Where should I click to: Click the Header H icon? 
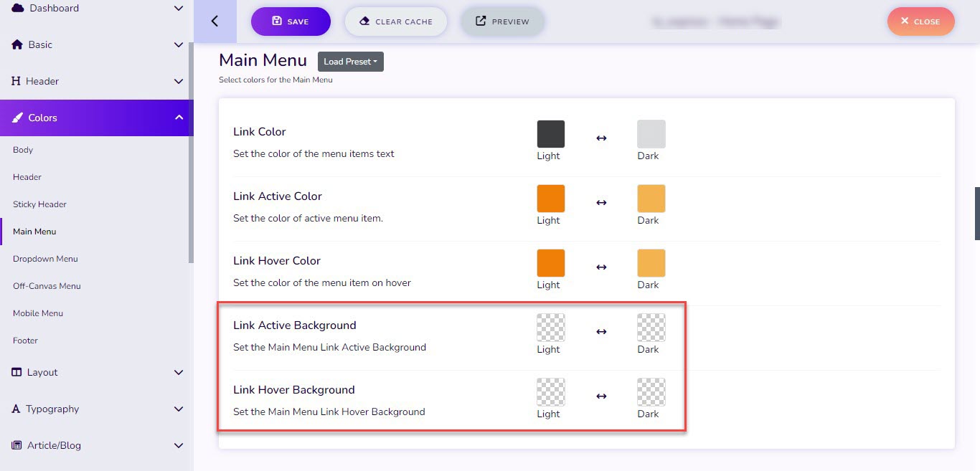16,81
